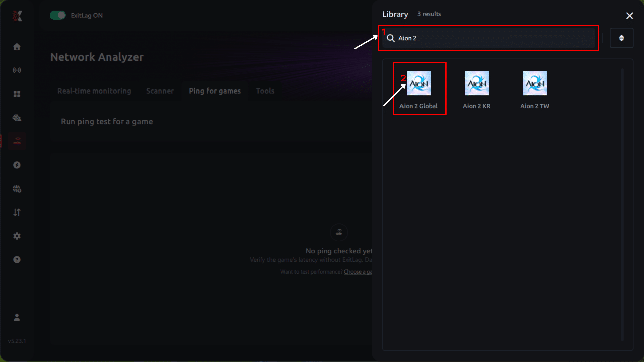Open the apps grid sidebar icon
This screenshot has height=362, width=644.
click(x=17, y=94)
